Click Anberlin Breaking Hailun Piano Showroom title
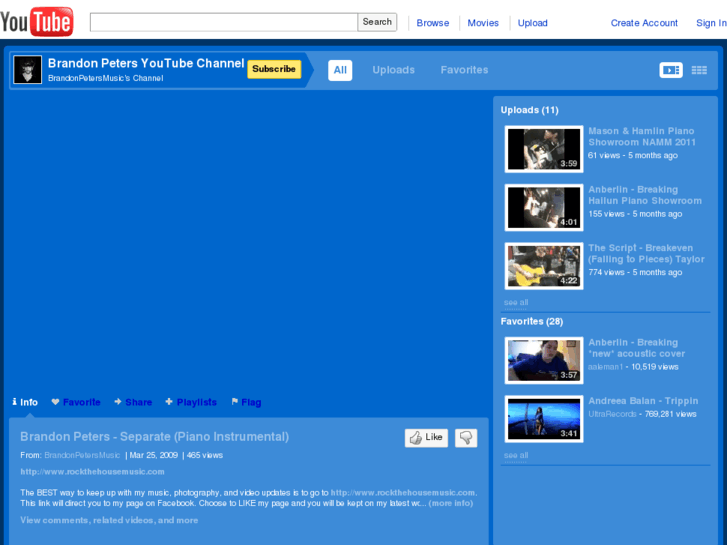The height and width of the screenshot is (545, 727). click(645, 195)
